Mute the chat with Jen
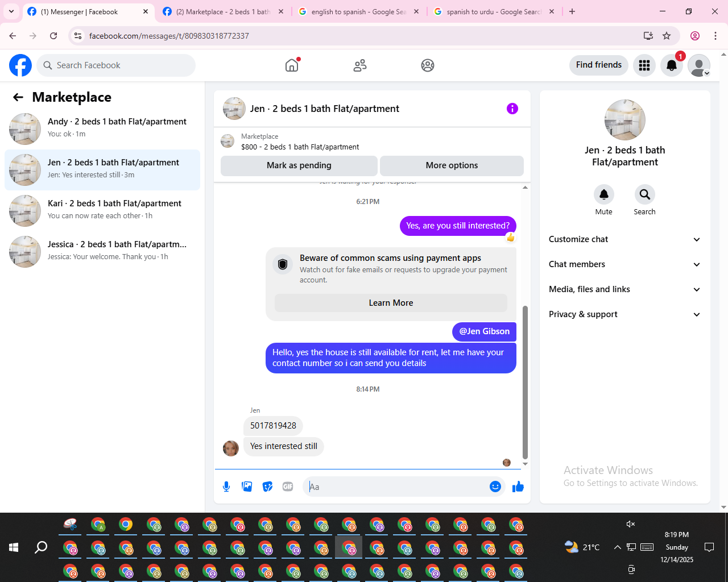This screenshot has height=582, width=728. (604, 195)
